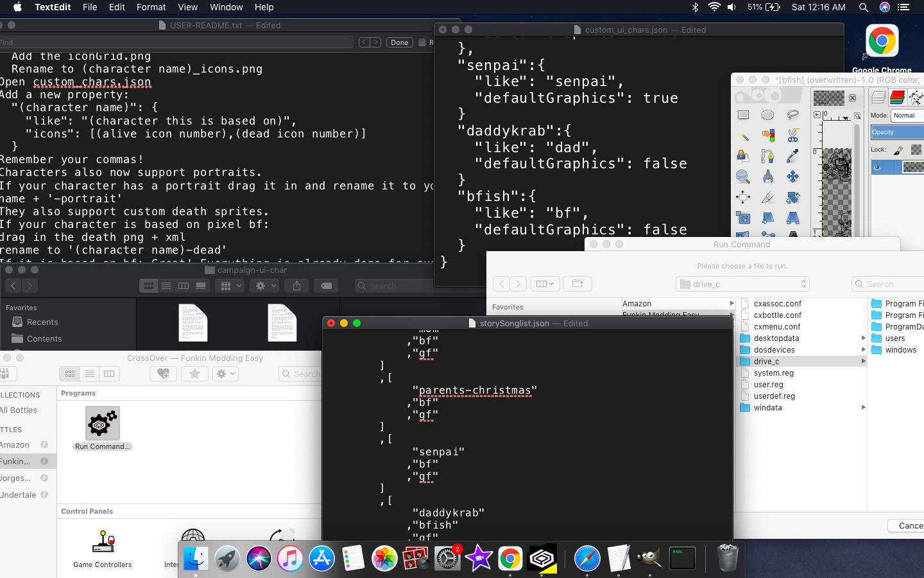Select the Scissors Select tool

793,136
